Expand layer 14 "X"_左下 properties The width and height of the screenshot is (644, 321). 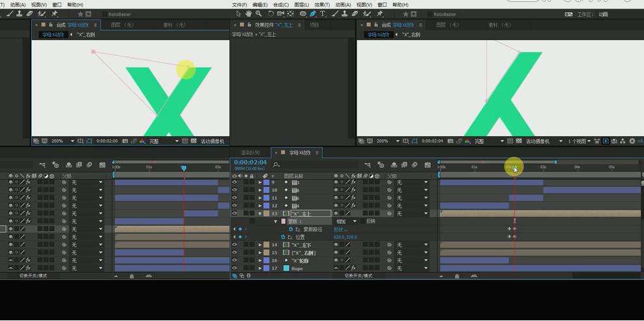pos(260,245)
